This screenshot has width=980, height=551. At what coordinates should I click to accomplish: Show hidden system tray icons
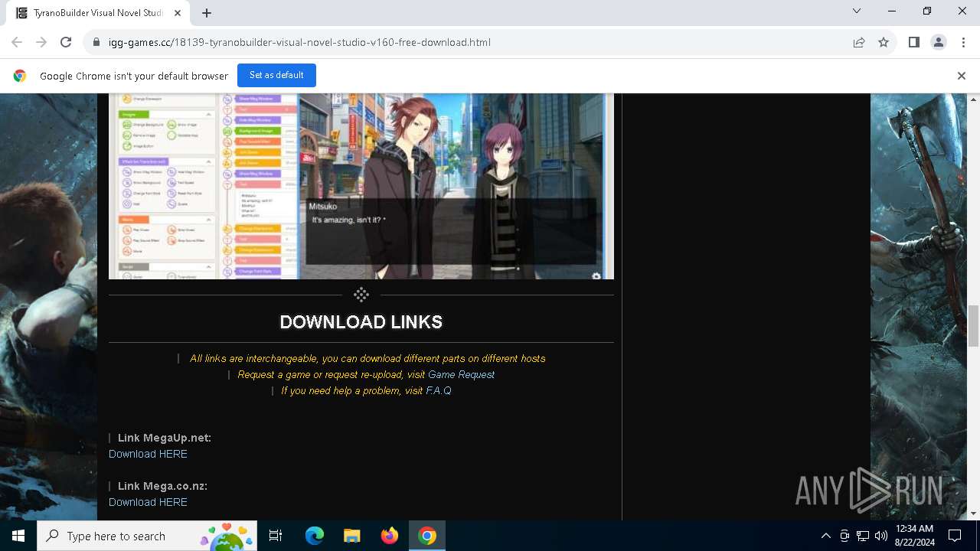[x=825, y=536]
